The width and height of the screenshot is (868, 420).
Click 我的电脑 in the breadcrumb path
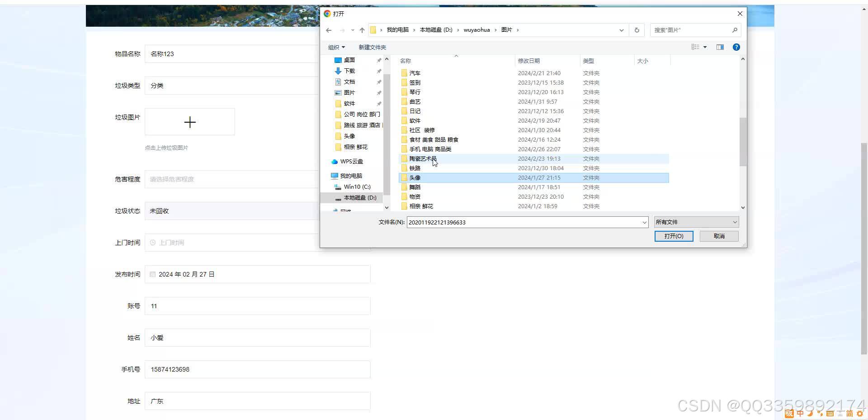pos(397,30)
